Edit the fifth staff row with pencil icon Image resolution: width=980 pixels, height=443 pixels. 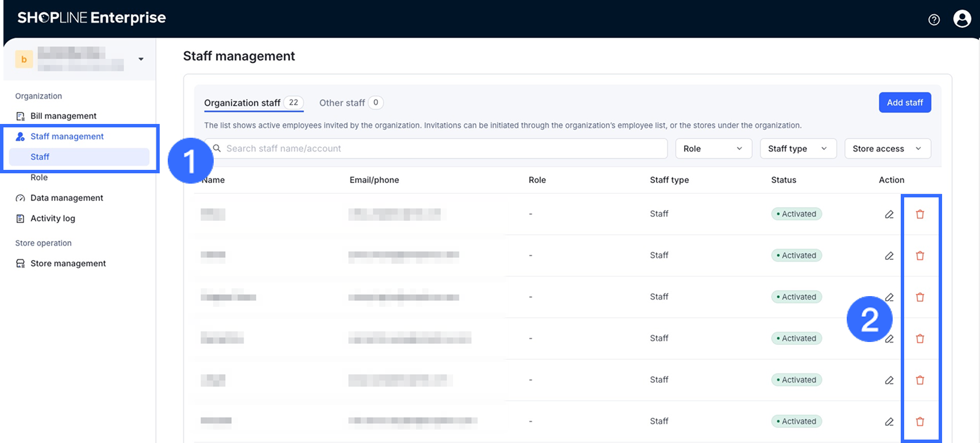[889, 380]
